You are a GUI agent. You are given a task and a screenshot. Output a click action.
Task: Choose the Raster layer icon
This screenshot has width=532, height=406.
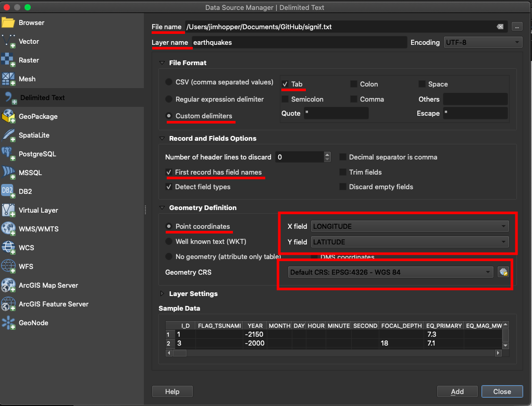coord(9,60)
